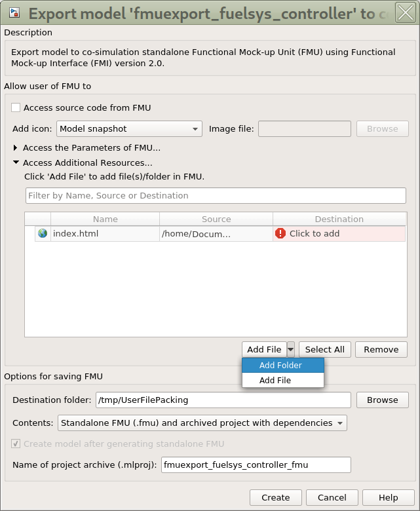Enable Access source code from FMU
This screenshot has height=511, width=420.
pyautogui.click(x=16, y=107)
